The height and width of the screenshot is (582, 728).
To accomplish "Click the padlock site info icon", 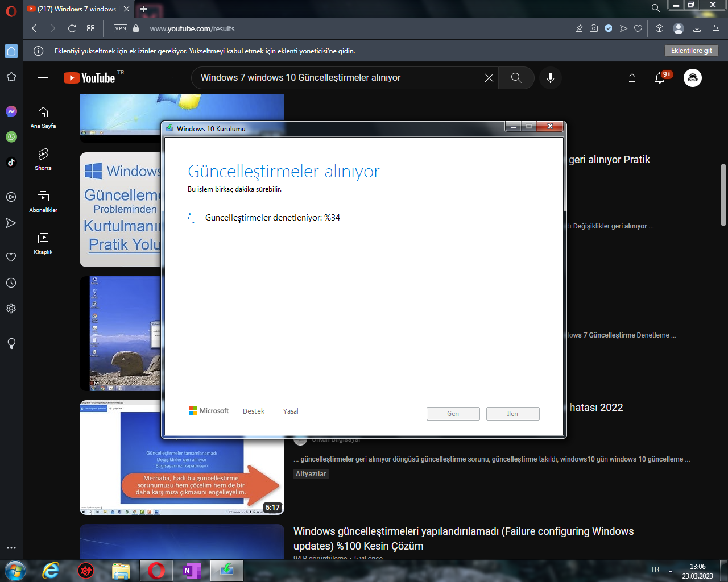I will [136, 28].
